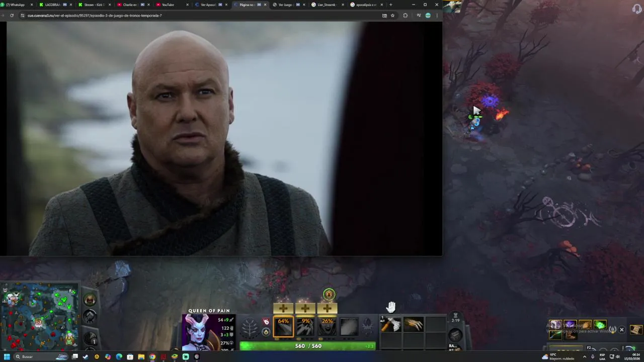
Task: Switch to the Stream - Kick browser tab
Action: (x=96, y=5)
